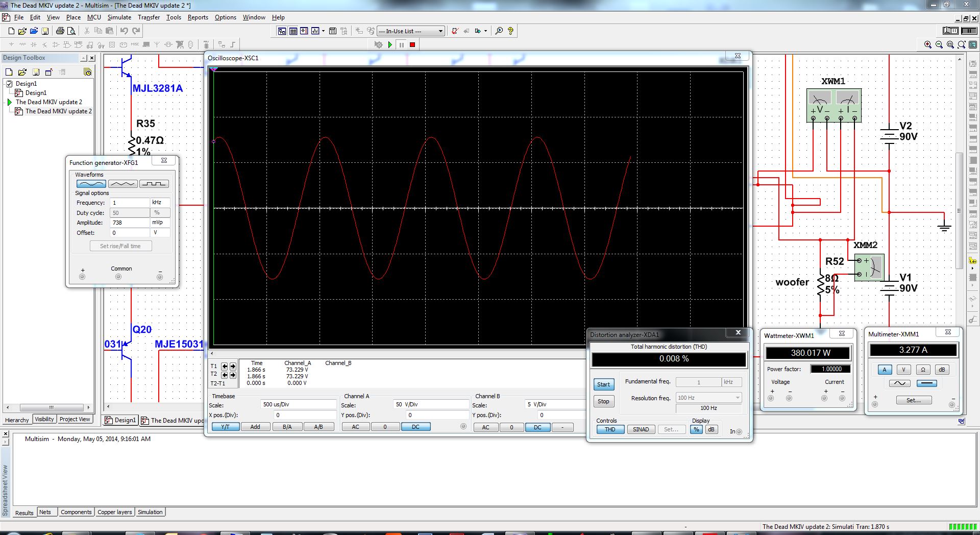Switch to the Copper layers tab
The image size is (980, 535).
coord(114,512)
